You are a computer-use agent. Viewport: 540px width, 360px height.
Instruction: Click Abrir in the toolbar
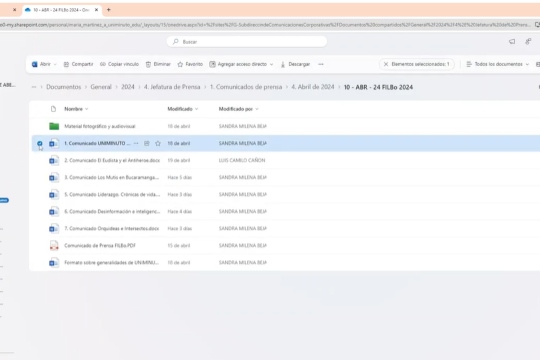[x=41, y=64]
